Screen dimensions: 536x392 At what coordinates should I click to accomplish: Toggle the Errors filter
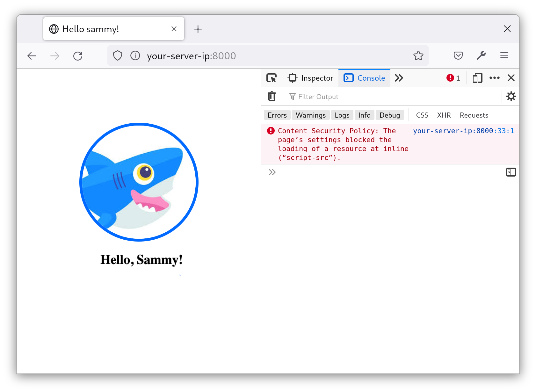(x=277, y=115)
